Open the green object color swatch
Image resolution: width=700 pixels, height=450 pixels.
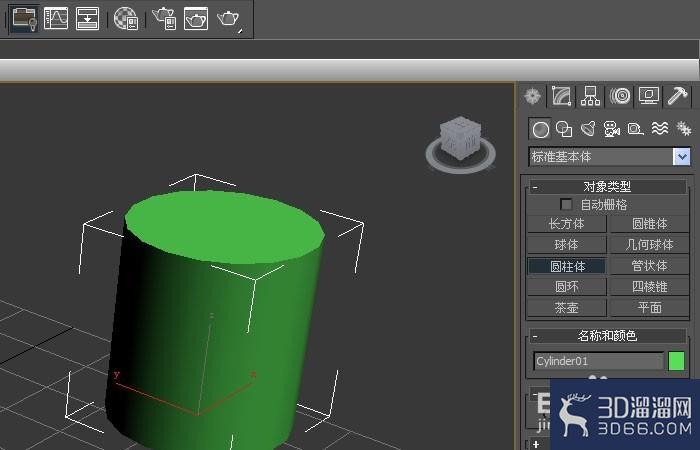tap(676, 361)
